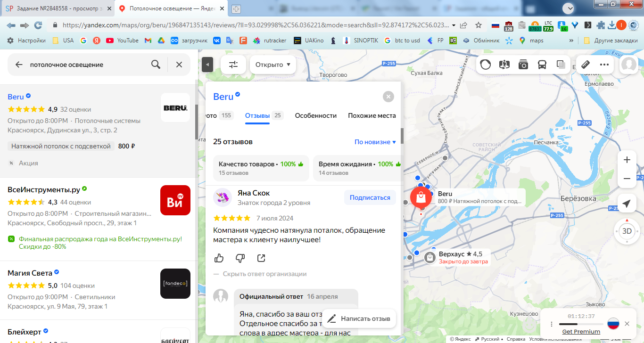Subscribe to reviewer Яна Скок
Viewport: 644px width, 343px height.
[x=370, y=197]
